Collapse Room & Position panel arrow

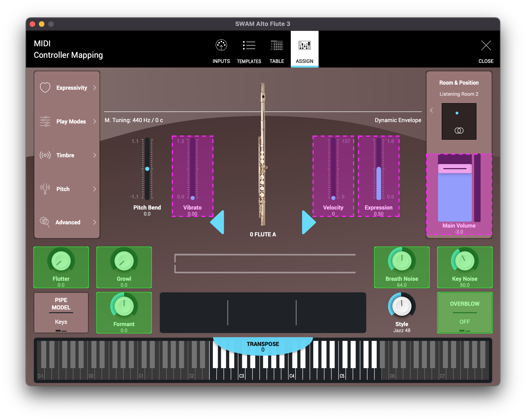(x=431, y=110)
